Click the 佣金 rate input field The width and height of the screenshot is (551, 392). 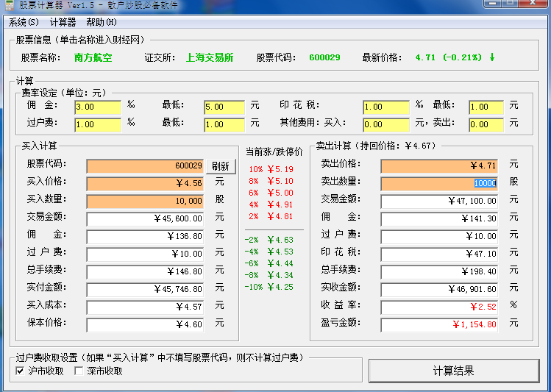97,107
